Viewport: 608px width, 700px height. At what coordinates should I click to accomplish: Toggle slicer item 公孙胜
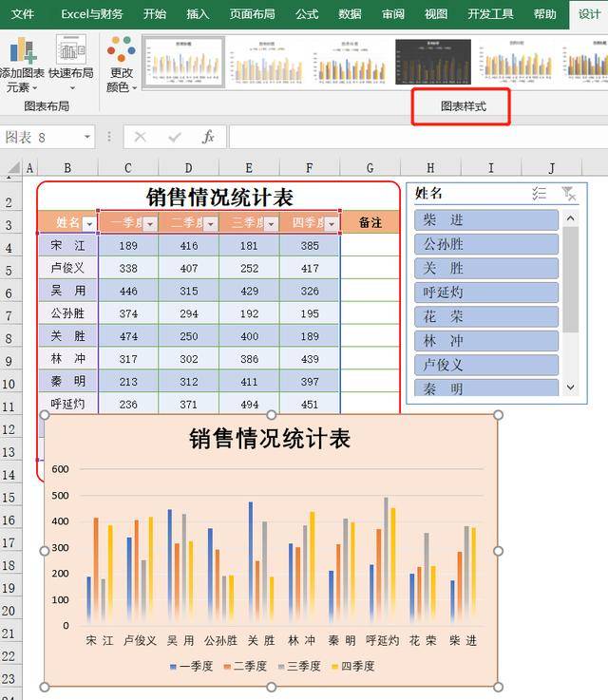pyautogui.click(x=486, y=244)
